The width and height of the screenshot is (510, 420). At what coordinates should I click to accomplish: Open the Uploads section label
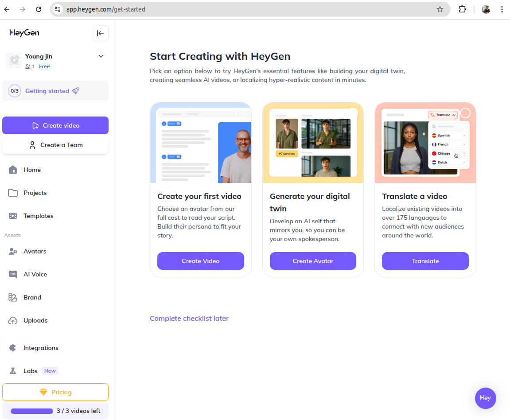pos(35,321)
